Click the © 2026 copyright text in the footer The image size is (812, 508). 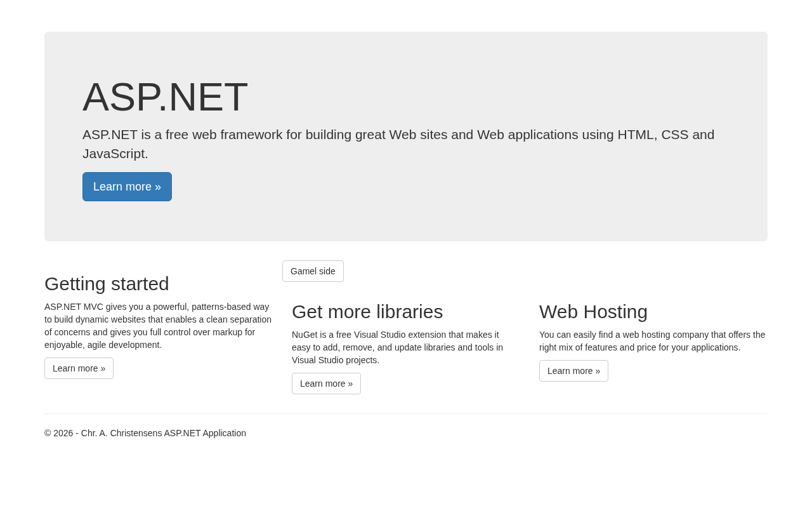(x=58, y=433)
